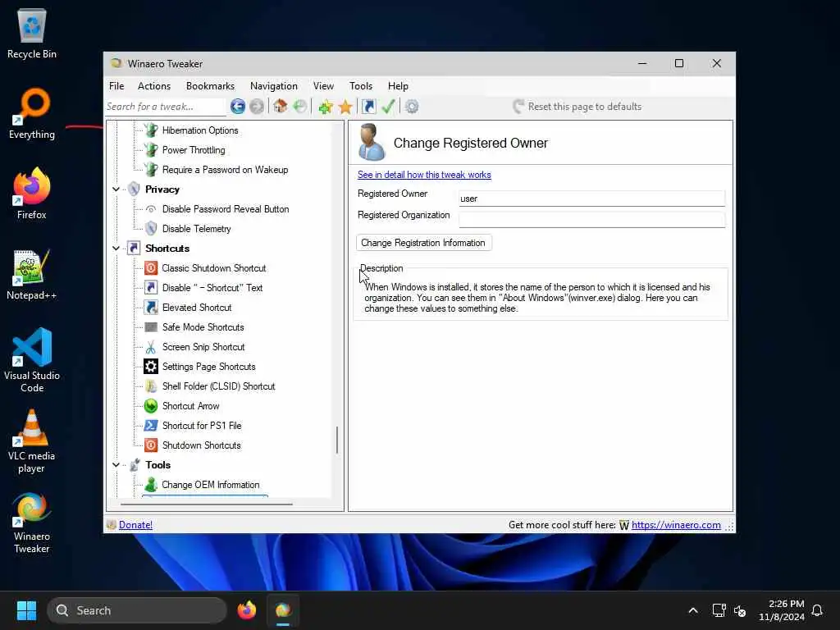Click the Screen Snip Shortcut scissors icon
Viewport: 840px width, 630px height.
151,347
